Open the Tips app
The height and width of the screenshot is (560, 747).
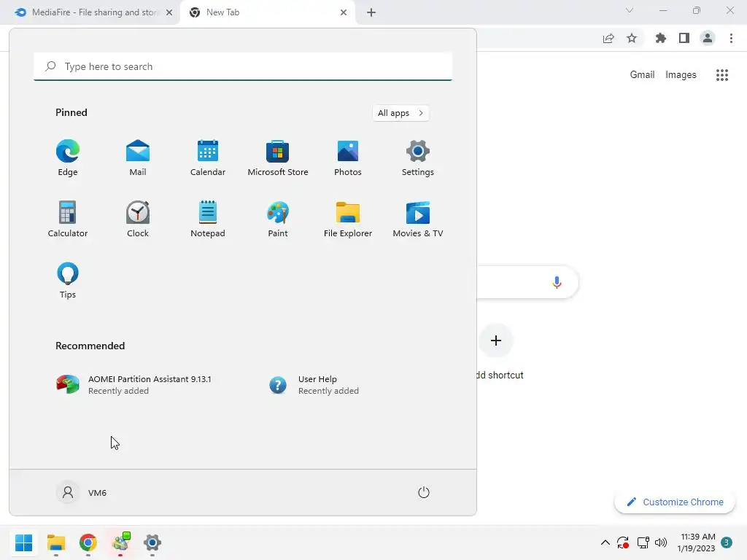[x=68, y=281]
